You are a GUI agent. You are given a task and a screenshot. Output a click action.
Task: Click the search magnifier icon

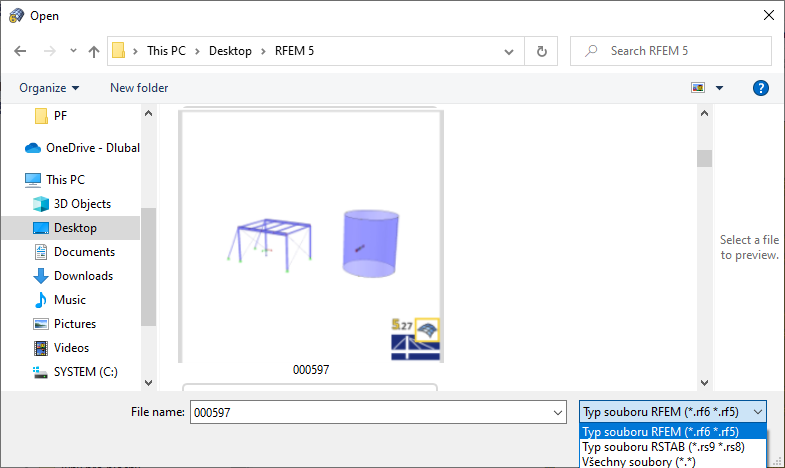pos(591,51)
